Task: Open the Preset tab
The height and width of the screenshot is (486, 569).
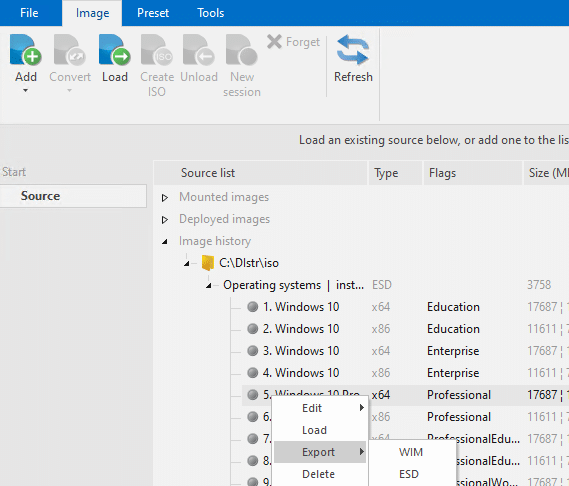Action: [x=153, y=13]
